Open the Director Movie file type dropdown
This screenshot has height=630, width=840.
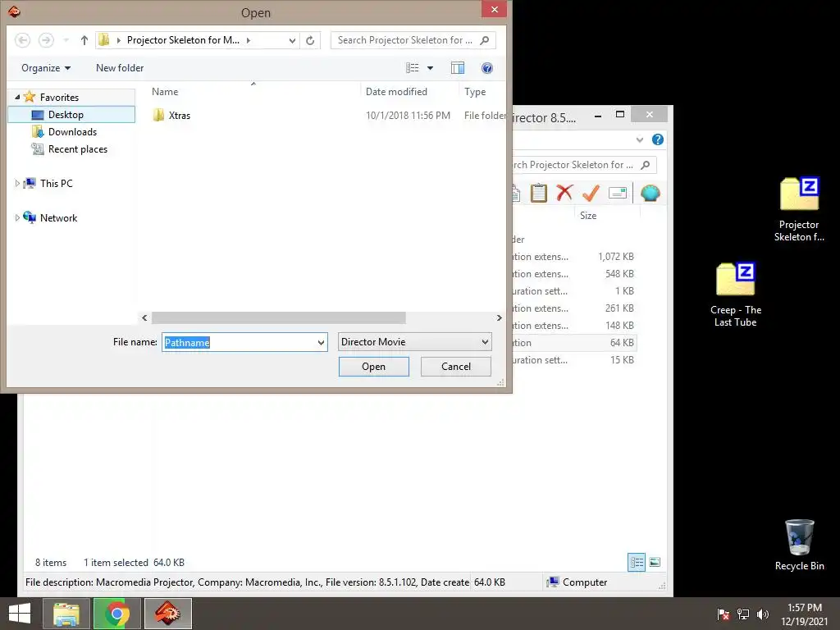(x=414, y=342)
